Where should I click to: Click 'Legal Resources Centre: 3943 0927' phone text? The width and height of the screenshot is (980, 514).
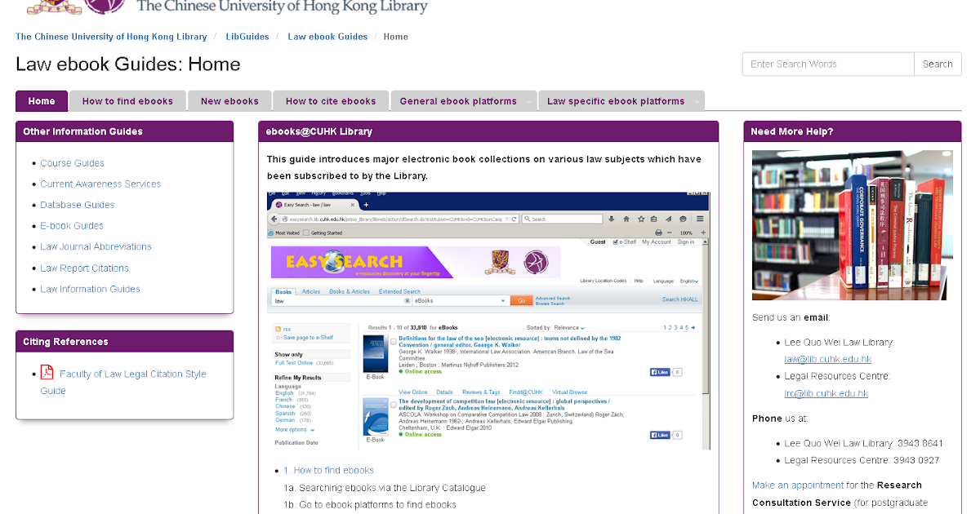click(862, 460)
